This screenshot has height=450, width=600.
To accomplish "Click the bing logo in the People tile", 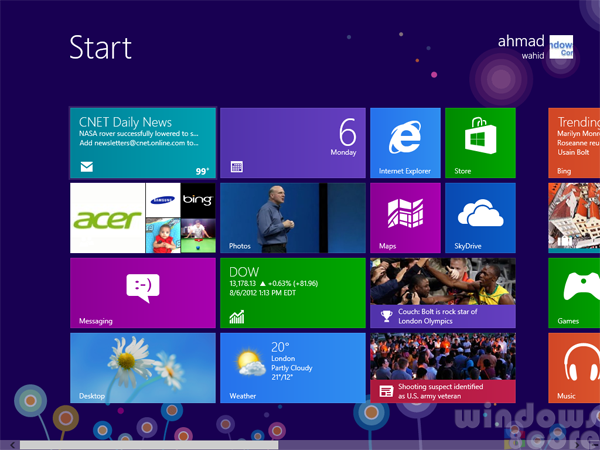I will [x=198, y=200].
